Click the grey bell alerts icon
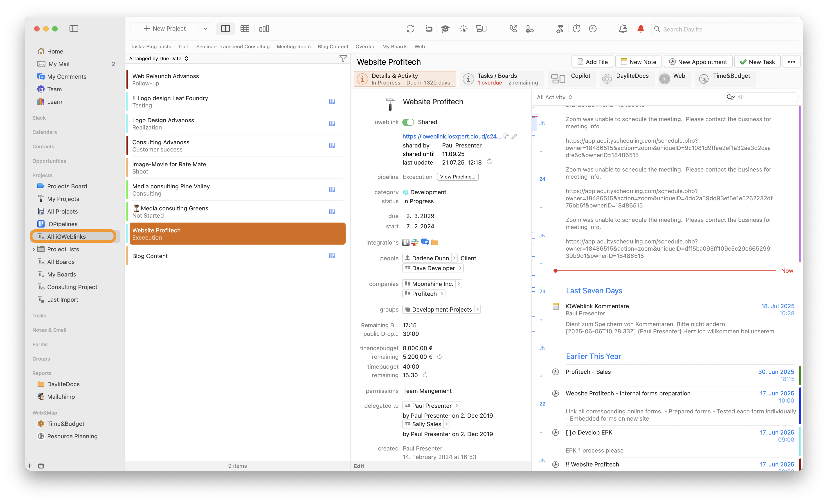Viewport: 828px width, 504px height. coord(623,29)
